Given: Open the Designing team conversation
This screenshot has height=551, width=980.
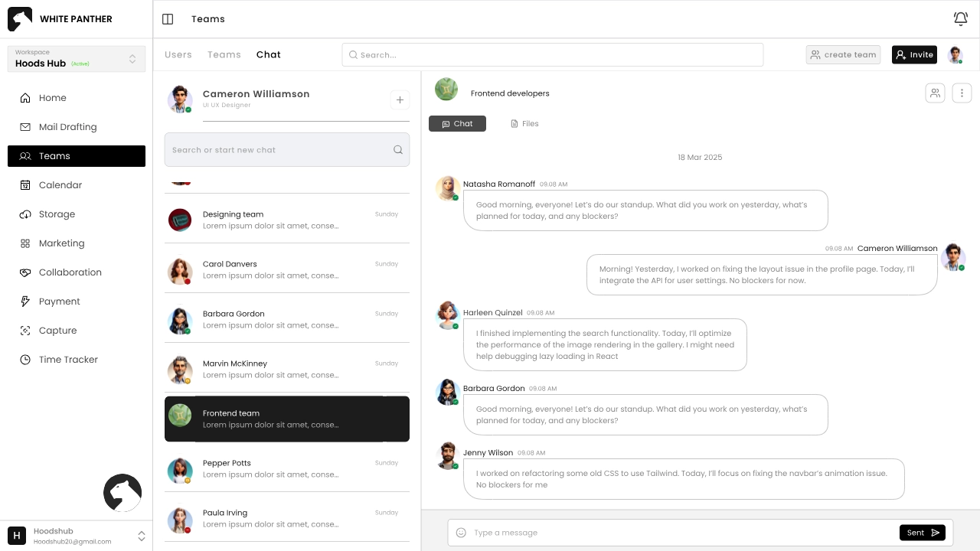Looking at the screenshot, I should [287, 220].
